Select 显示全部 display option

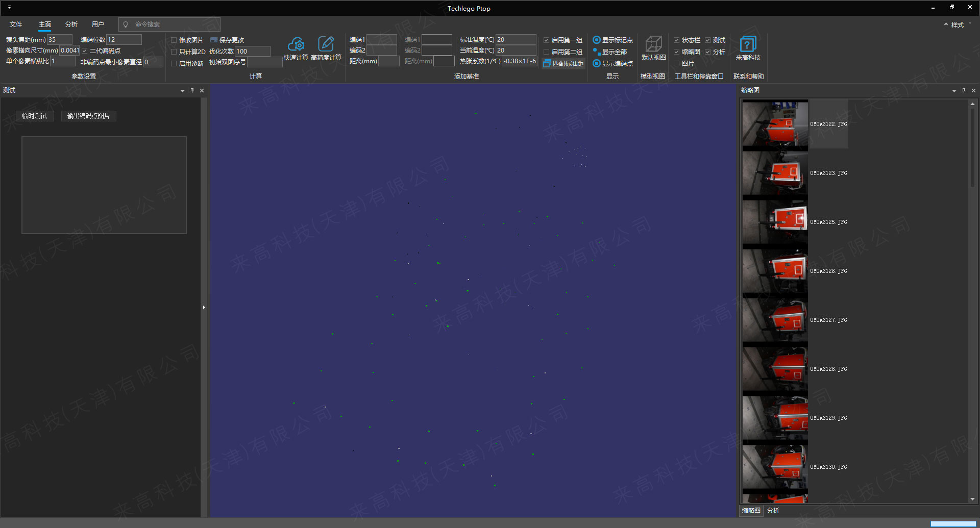pyautogui.click(x=596, y=52)
